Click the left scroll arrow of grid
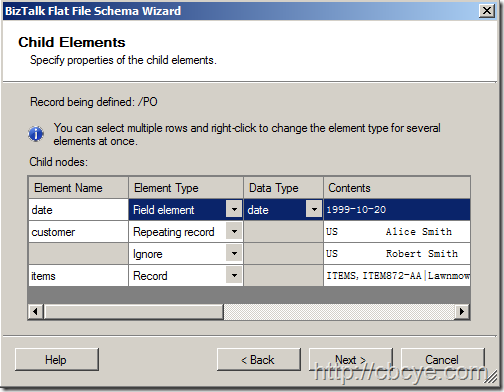This screenshot has width=504, height=392. coord(35,312)
